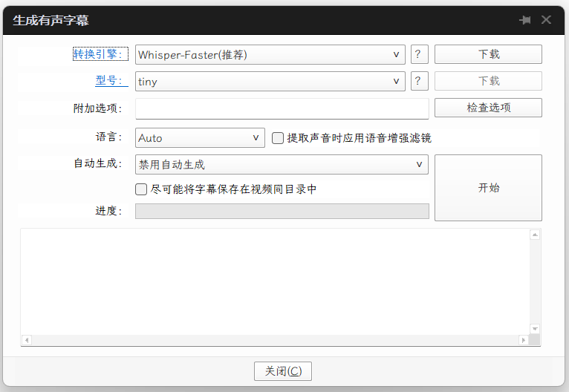Click the help question mark beside 转换引擎
Viewport: 569px width, 392px height.
(419, 54)
